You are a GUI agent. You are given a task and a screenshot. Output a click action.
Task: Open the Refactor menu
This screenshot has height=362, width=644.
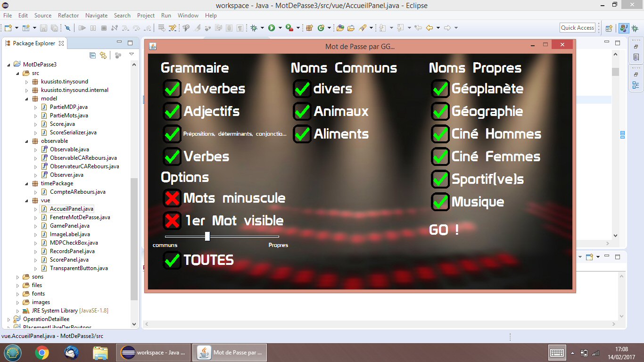69,16
